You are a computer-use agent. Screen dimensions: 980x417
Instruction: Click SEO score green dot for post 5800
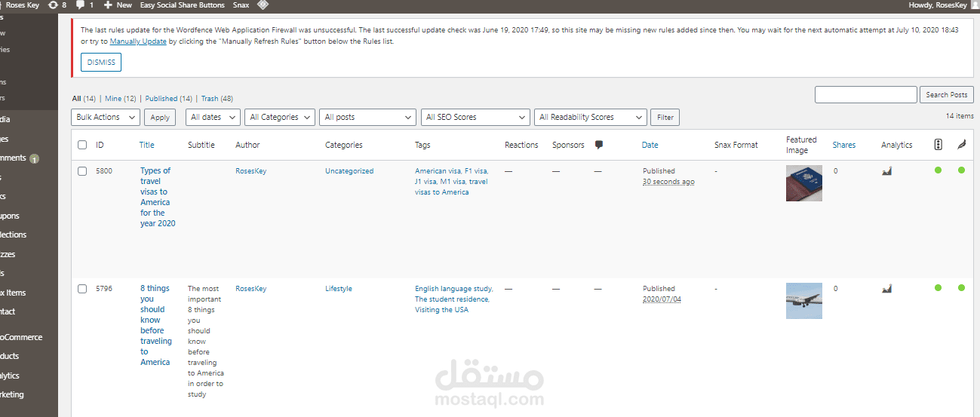pos(938,170)
